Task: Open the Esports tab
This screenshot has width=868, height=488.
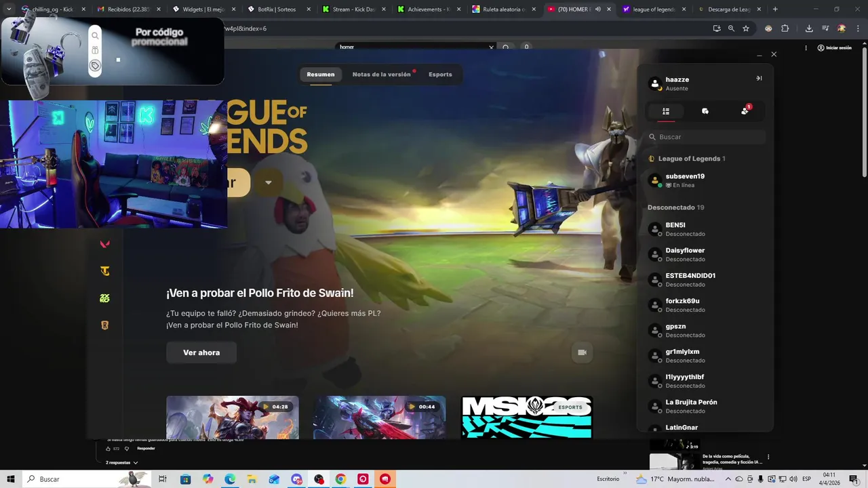Action: [440, 75]
